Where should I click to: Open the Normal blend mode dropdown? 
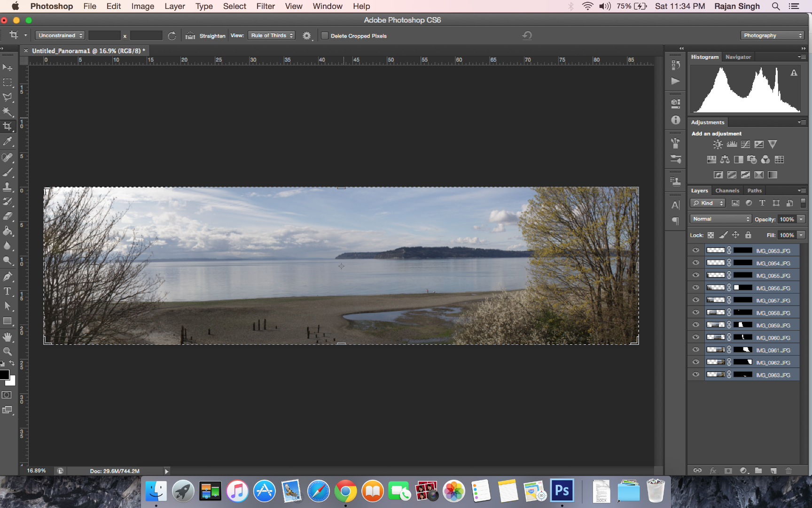[x=721, y=219]
